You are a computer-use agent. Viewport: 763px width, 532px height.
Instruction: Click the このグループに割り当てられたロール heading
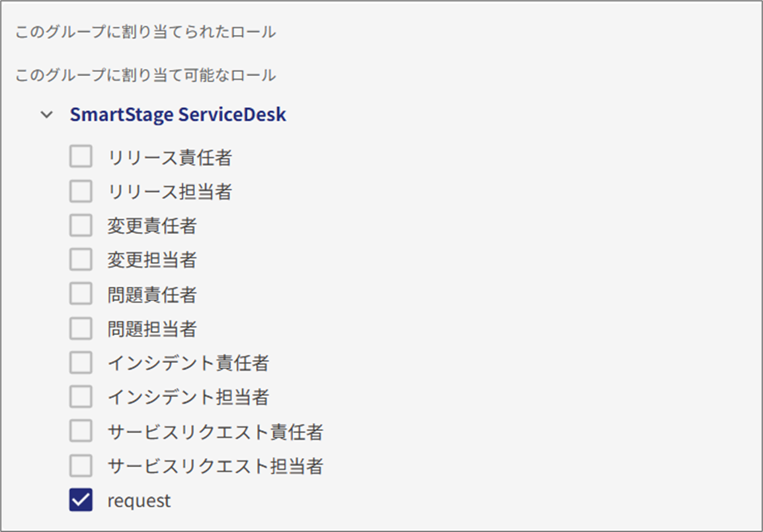click(x=145, y=32)
